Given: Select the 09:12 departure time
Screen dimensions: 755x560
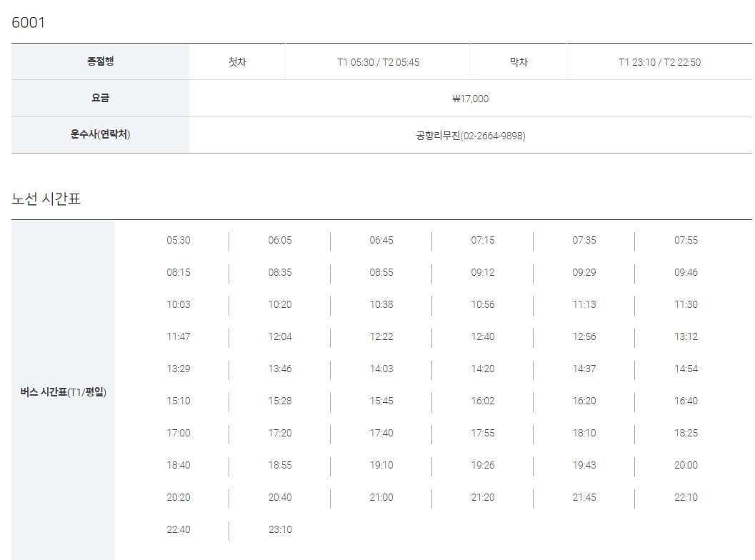Looking at the screenshot, I should coord(484,272).
